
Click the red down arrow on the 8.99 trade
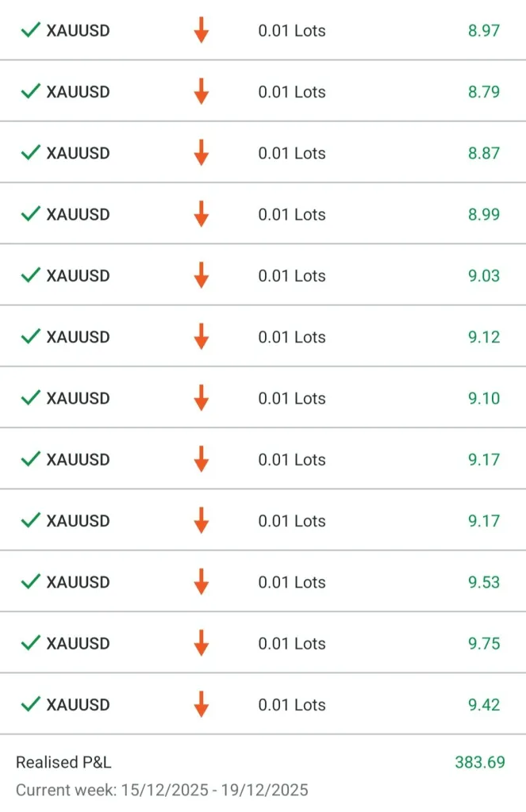click(202, 214)
